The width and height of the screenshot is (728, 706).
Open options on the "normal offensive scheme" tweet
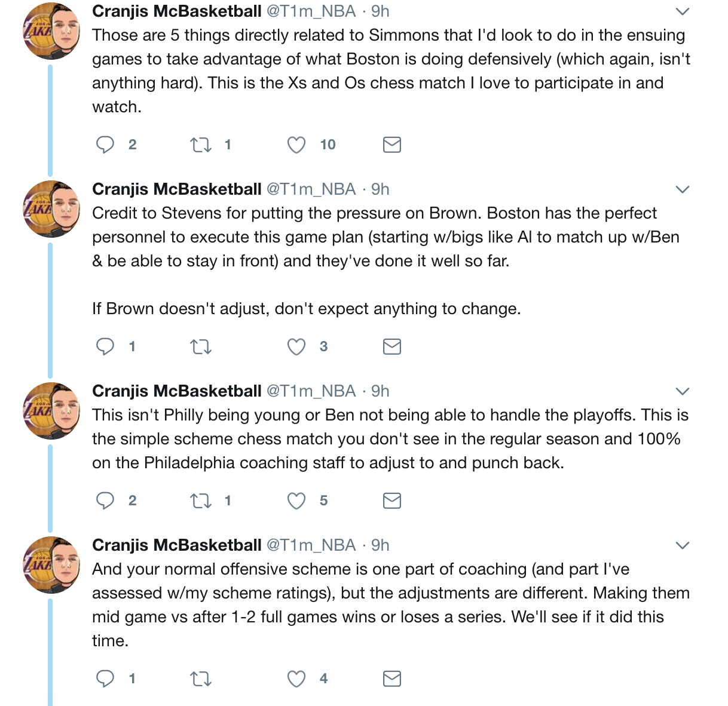682,545
